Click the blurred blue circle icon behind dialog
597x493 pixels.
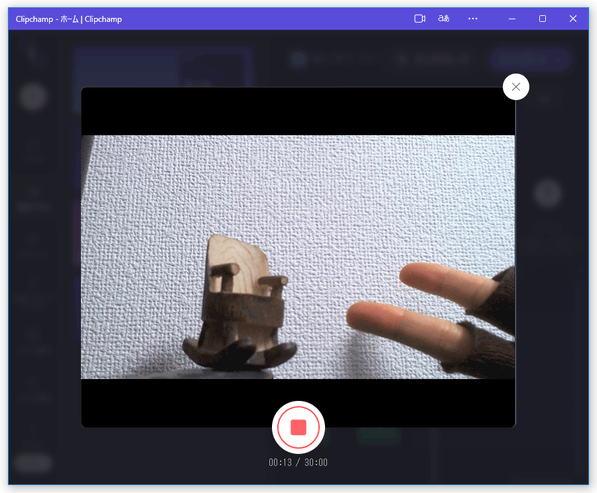pyautogui.click(x=298, y=59)
